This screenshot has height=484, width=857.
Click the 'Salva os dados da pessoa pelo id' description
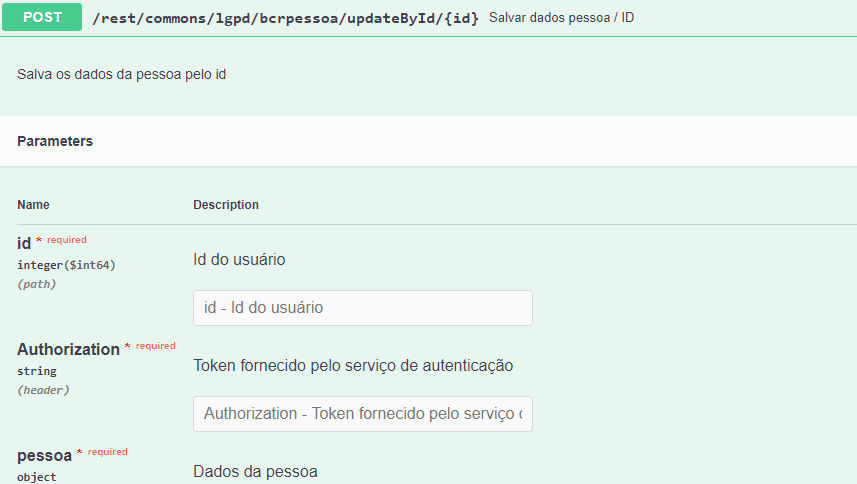(x=121, y=74)
